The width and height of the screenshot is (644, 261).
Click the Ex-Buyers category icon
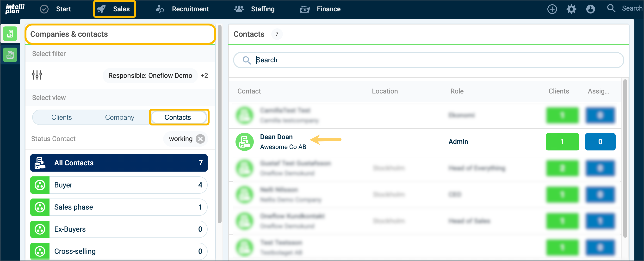(x=40, y=229)
